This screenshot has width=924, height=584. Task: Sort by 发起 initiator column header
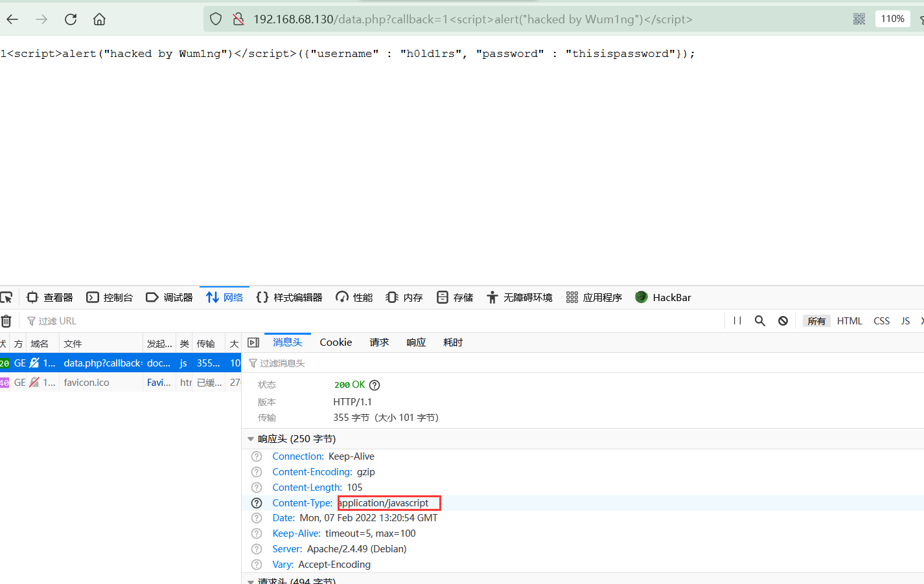[x=159, y=344]
